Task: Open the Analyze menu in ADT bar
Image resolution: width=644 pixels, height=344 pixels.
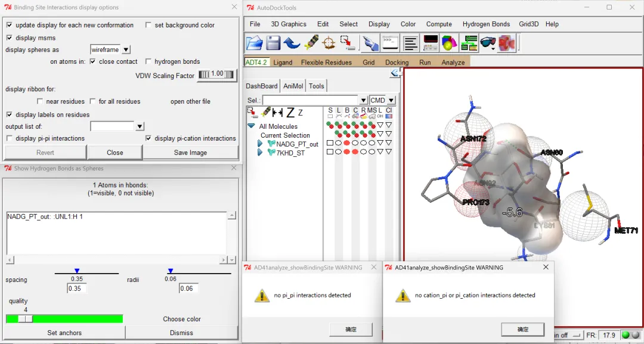Action: [453, 63]
